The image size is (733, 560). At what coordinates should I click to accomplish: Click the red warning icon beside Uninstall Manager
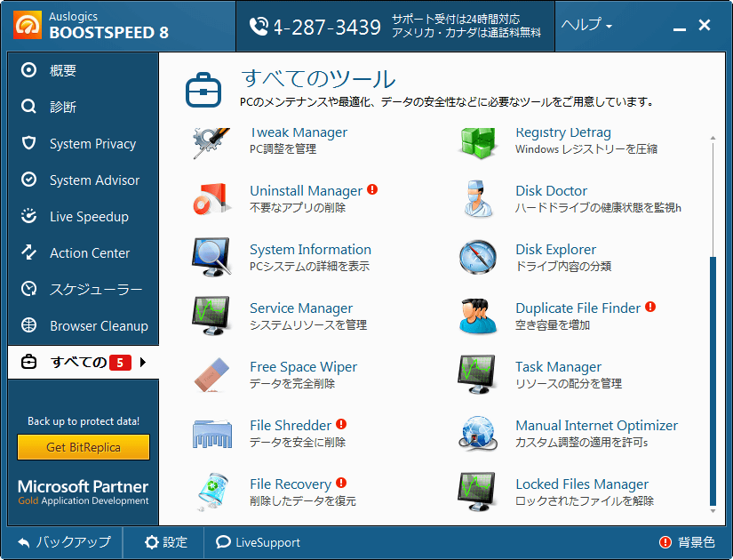click(x=372, y=189)
